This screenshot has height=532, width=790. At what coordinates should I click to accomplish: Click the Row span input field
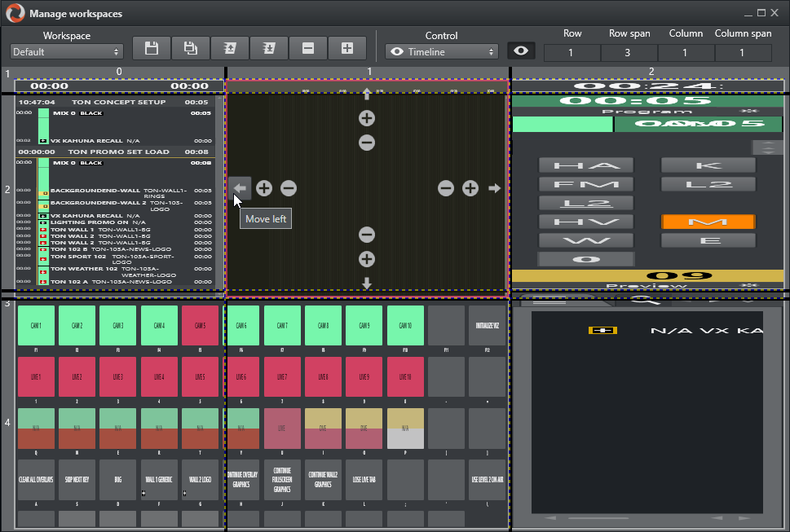click(x=629, y=53)
